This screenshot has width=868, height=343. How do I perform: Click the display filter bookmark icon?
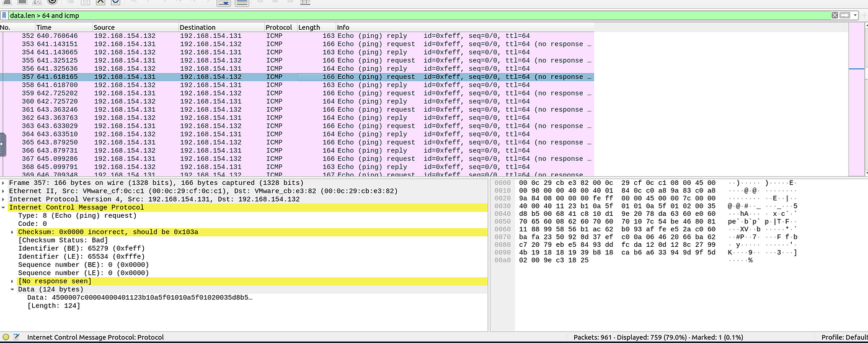pyautogui.click(x=4, y=15)
